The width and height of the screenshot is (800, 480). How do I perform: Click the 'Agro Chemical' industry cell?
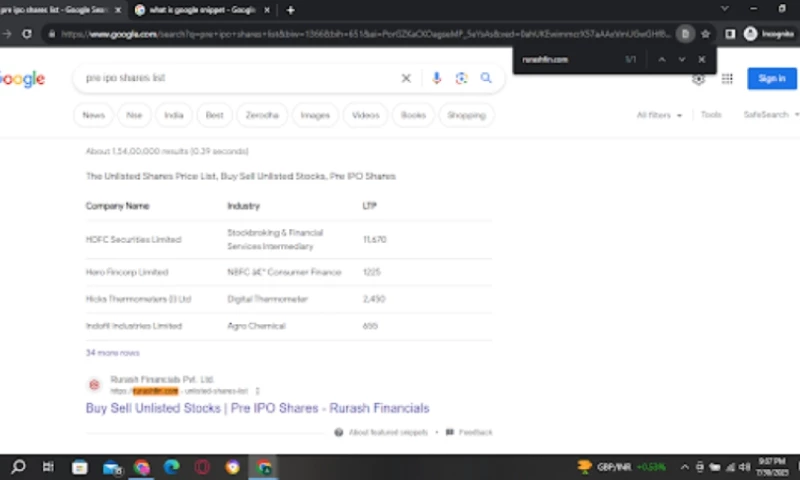[x=256, y=326]
